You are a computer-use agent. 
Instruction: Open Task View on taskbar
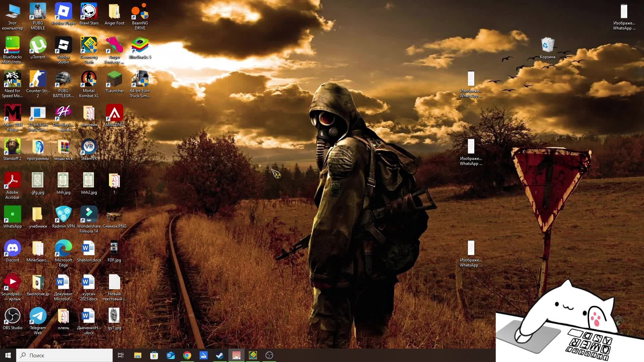click(x=121, y=355)
